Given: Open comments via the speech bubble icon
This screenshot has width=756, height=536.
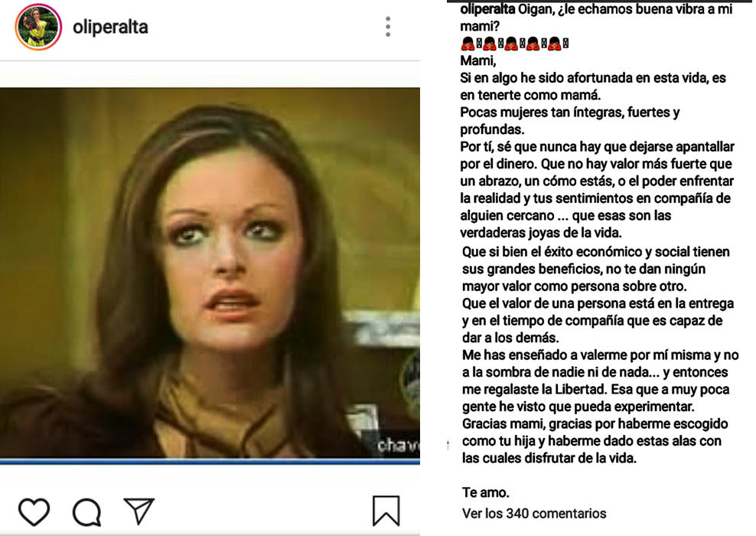Looking at the screenshot, I should pyautogui.click(x=86, y=511).
